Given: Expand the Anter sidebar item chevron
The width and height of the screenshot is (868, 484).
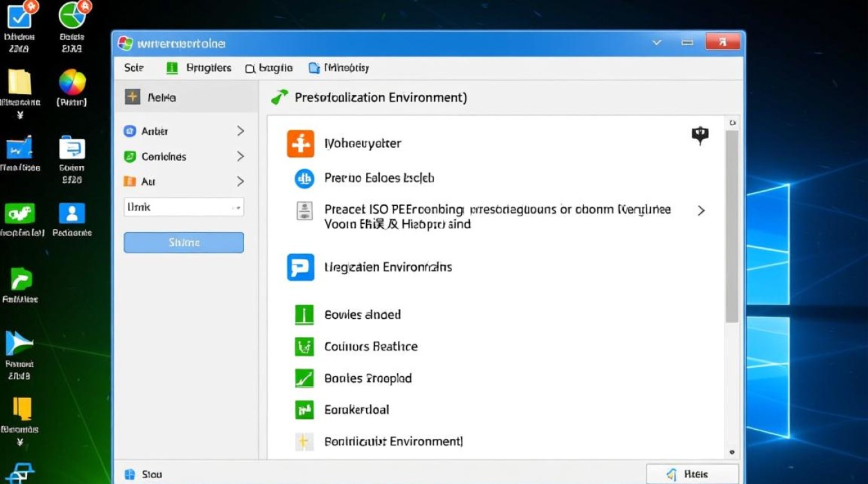Looking at the screenshot, I should coord(240,131).
